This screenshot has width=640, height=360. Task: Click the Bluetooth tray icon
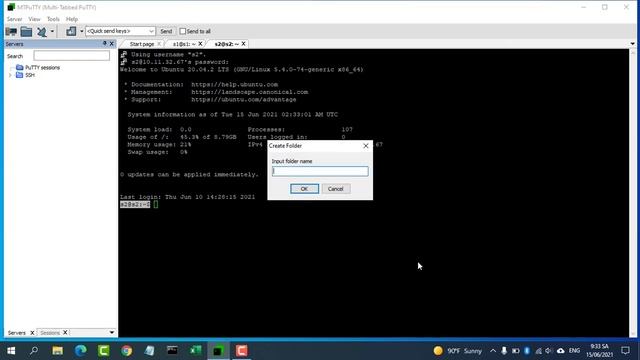click(x=527, y=351)
